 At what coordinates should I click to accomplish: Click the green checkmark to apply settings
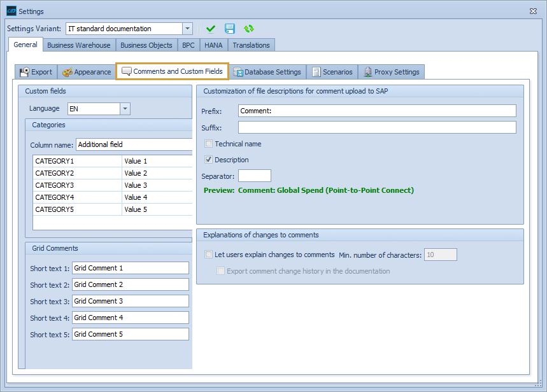click(211, 29)
